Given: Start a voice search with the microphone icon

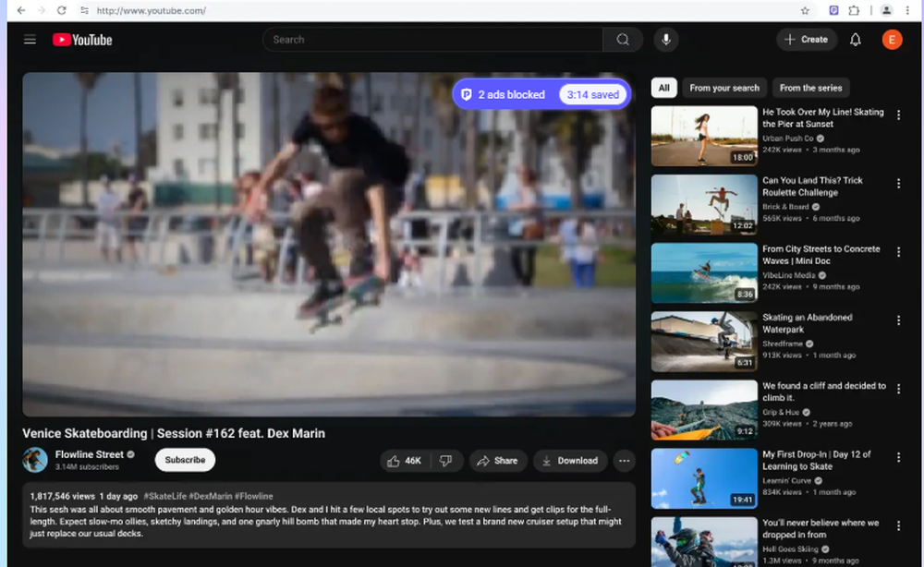Looking at the screenshot, I should pos(665,40).
